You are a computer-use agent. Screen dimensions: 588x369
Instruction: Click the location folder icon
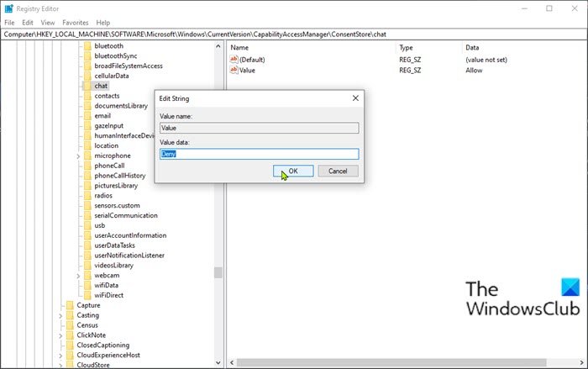pos(87,145)
